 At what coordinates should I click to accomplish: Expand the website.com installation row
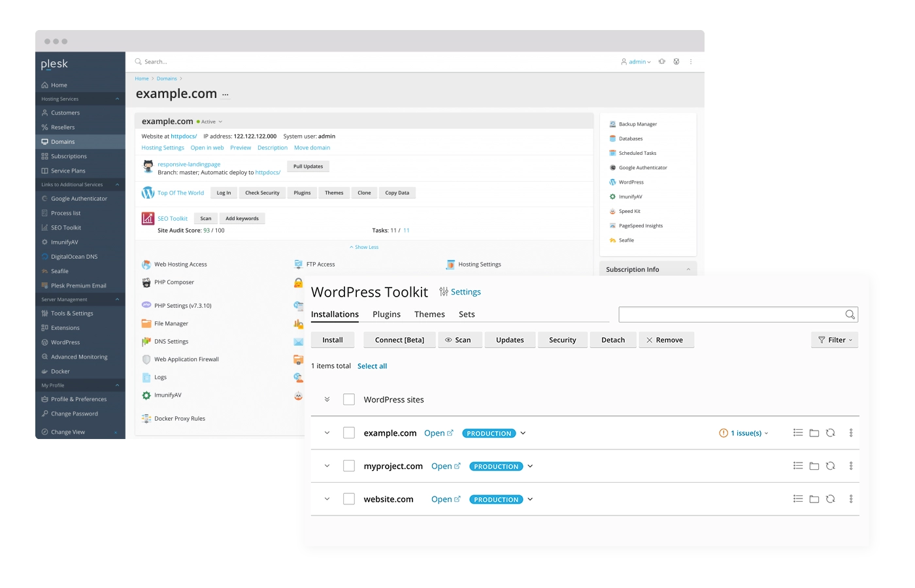[327, 499]
